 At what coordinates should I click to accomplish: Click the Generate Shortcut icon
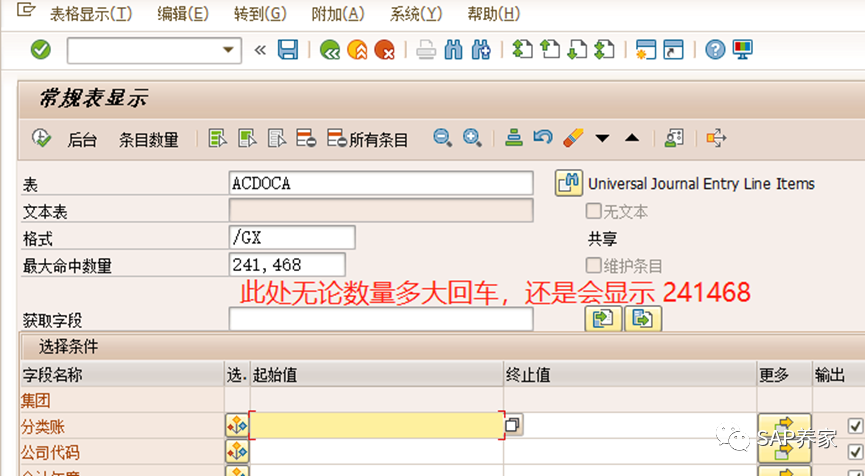click(x=673, y=50)
